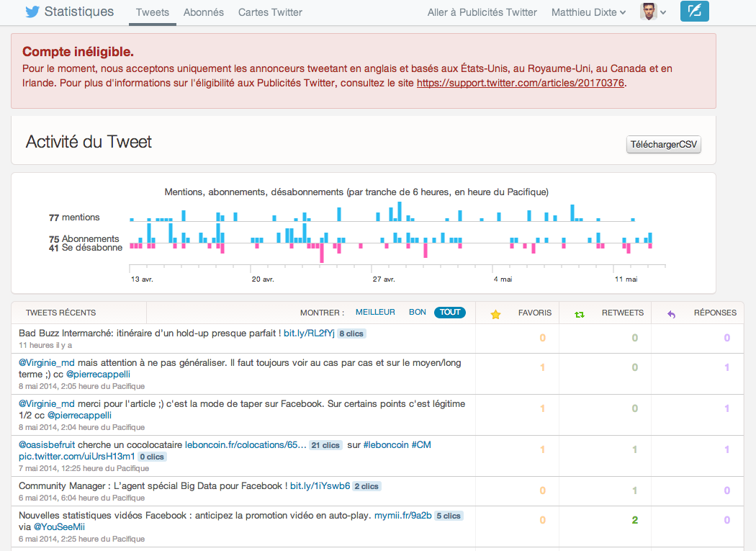This screenshot has width=756, height=551.
Task: Open the #CM hashtag
Action: coord(421,445)
